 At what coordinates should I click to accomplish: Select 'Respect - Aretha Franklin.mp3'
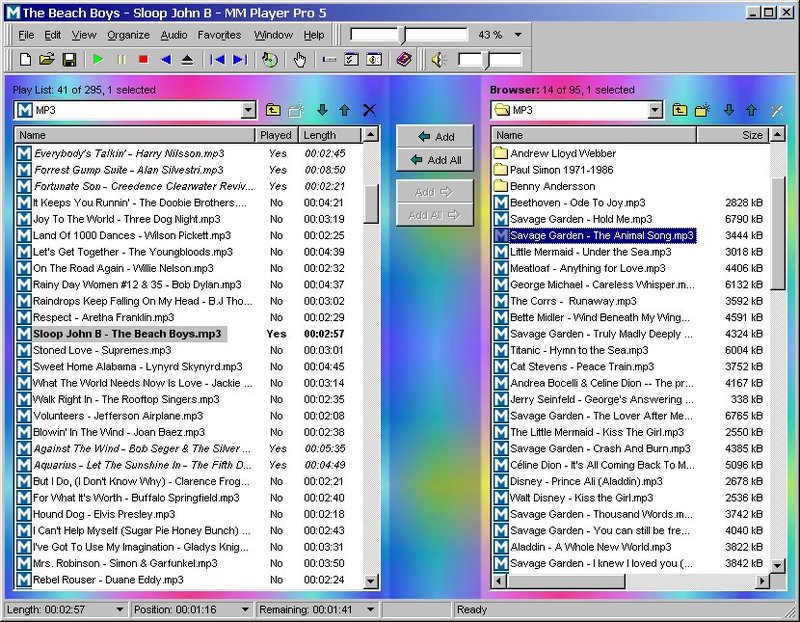pyautogui.click(x=104, y=317)
